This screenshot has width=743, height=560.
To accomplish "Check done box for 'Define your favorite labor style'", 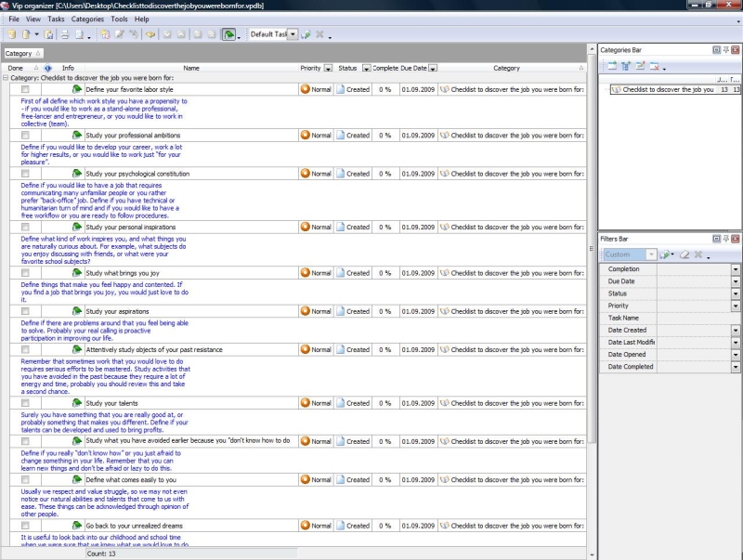I will [26, 89].
